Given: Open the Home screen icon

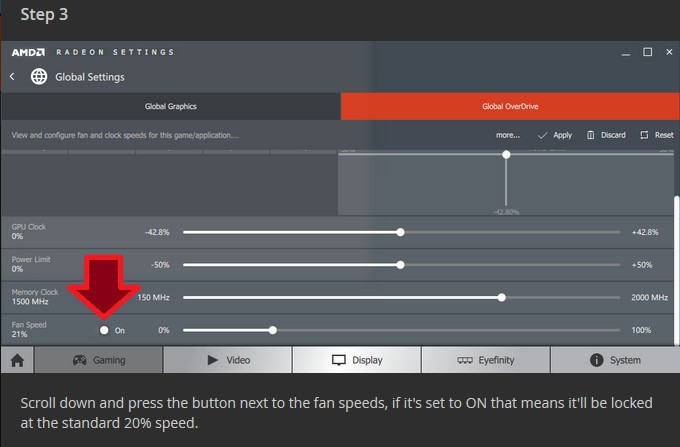Looking at the screenshot, I should 17,360.
